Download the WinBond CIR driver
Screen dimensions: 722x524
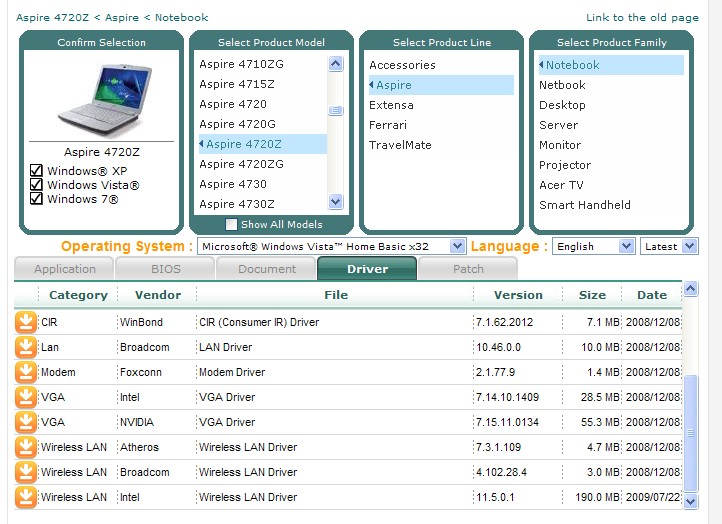(x=25, y=322)
